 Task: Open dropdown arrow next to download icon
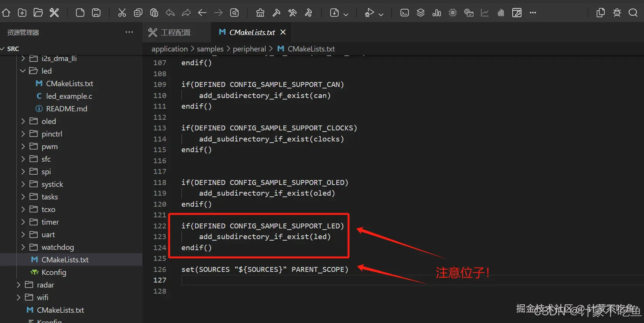tap(346, 14)
